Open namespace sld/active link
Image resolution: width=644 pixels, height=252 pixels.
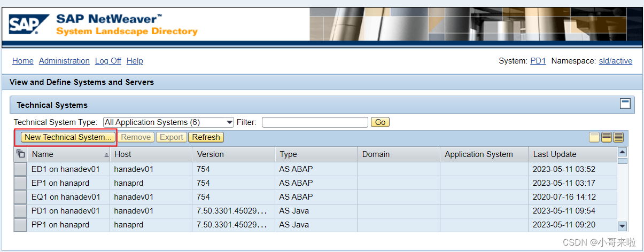click(x=615, y=61)
